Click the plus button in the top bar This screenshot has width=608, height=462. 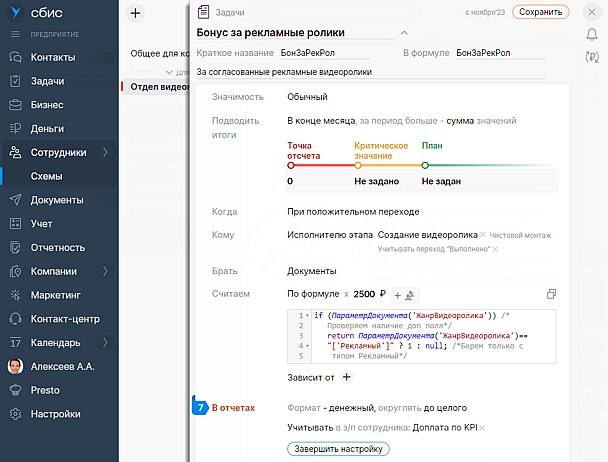[136, 13]
